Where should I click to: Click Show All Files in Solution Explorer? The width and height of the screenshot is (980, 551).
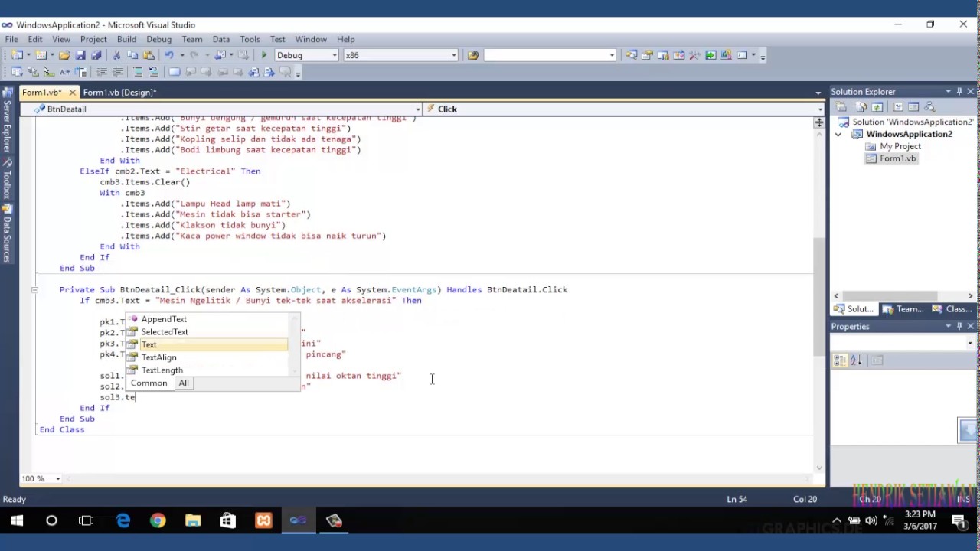(x=861, y=107)
